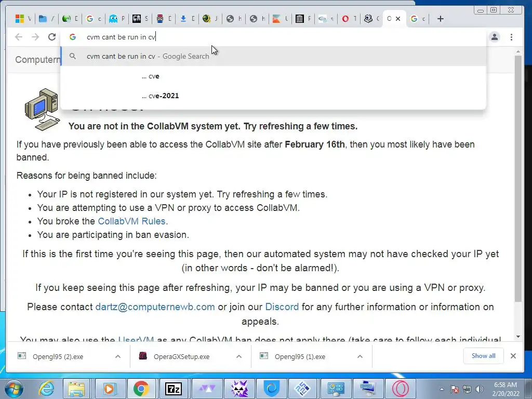Image resolution: width=532 pixels, height=399 pixels.
Task: Click page scrollbar up arrow
Action: [x=518, y=52]
